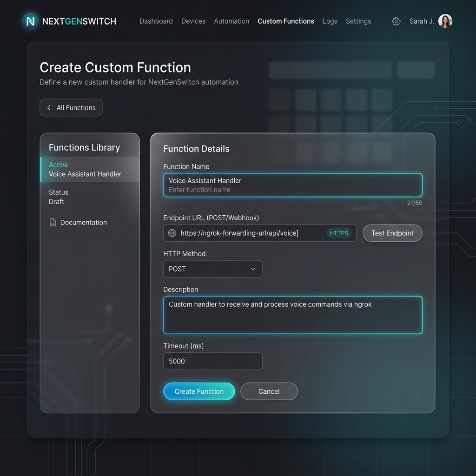This screenshot has width=476, height=476.
Task: Open Sarah J. profile avatar
Action: (x=445, y=21)
